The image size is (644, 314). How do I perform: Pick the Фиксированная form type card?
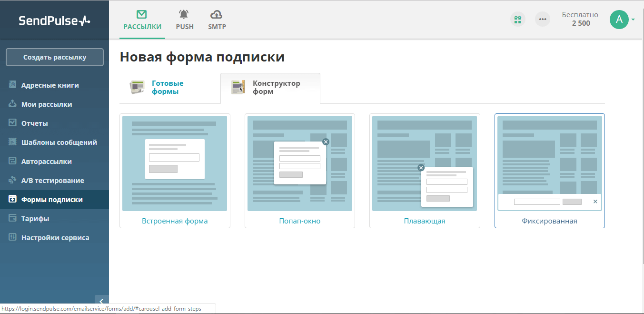coord(549,171)
